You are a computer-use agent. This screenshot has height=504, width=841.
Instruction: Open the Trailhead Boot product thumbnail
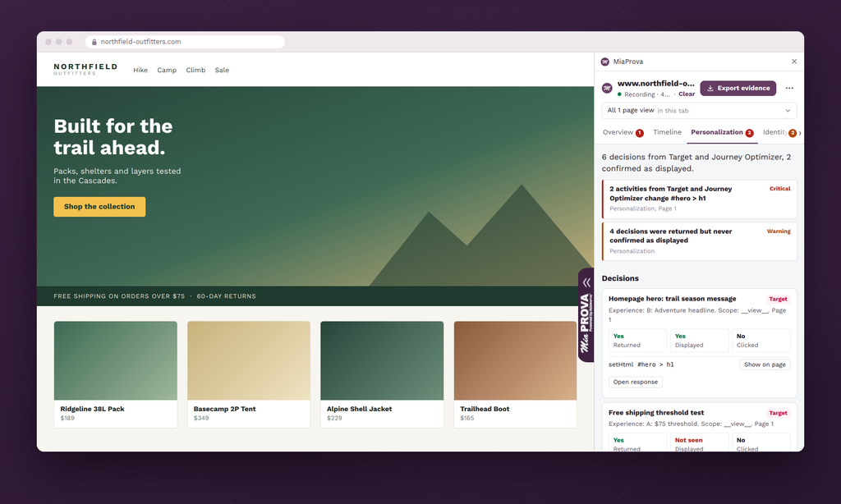click(516, 360)
